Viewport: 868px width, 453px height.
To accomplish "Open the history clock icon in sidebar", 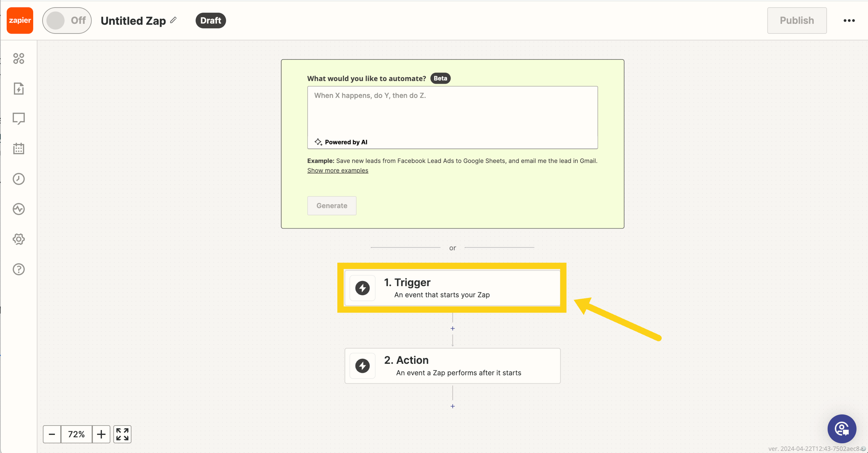I will pyautogui.click(x=19, y=179).
